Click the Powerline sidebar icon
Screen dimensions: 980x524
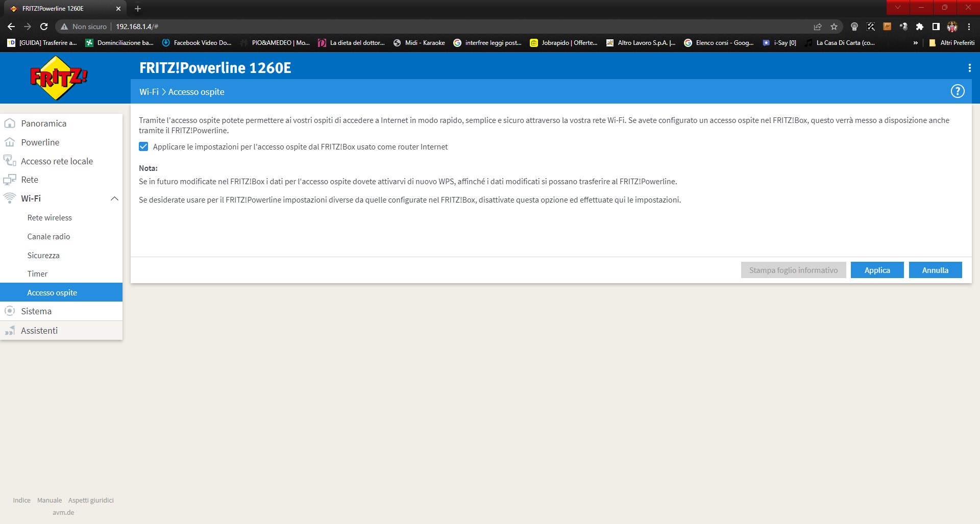pos(10,142)
